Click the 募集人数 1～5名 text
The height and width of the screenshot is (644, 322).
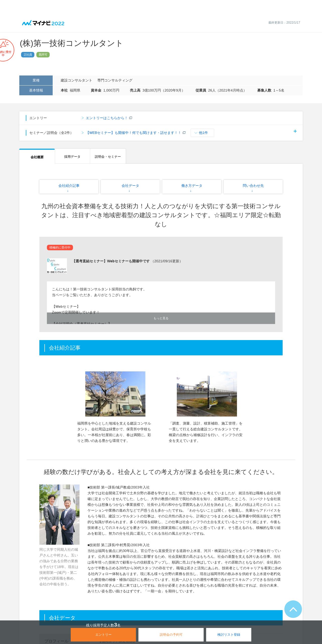[271, 90]
